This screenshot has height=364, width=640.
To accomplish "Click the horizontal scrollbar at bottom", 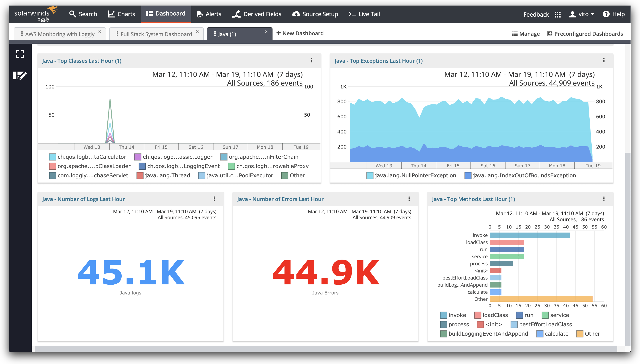I will (325, 348).
